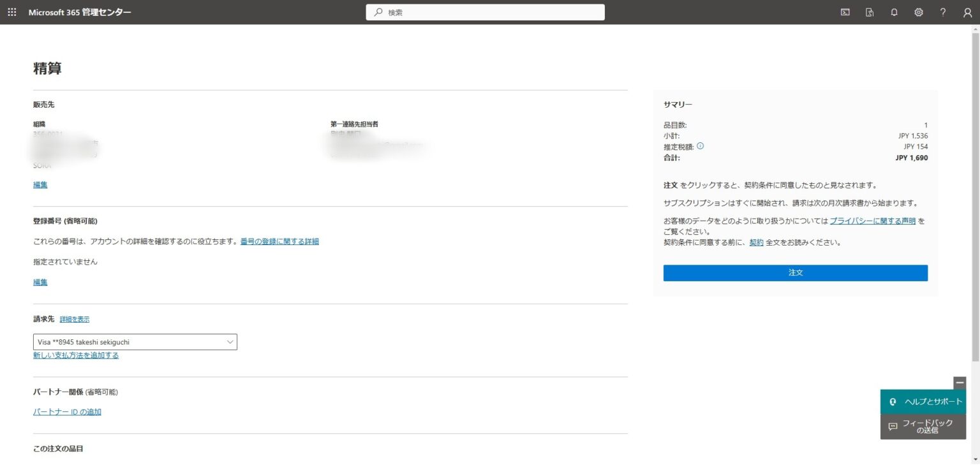Viewport: 980px width, 465px height.
Task: Click パートナー ID の追加 link
Action: click(x=67, y=412)
